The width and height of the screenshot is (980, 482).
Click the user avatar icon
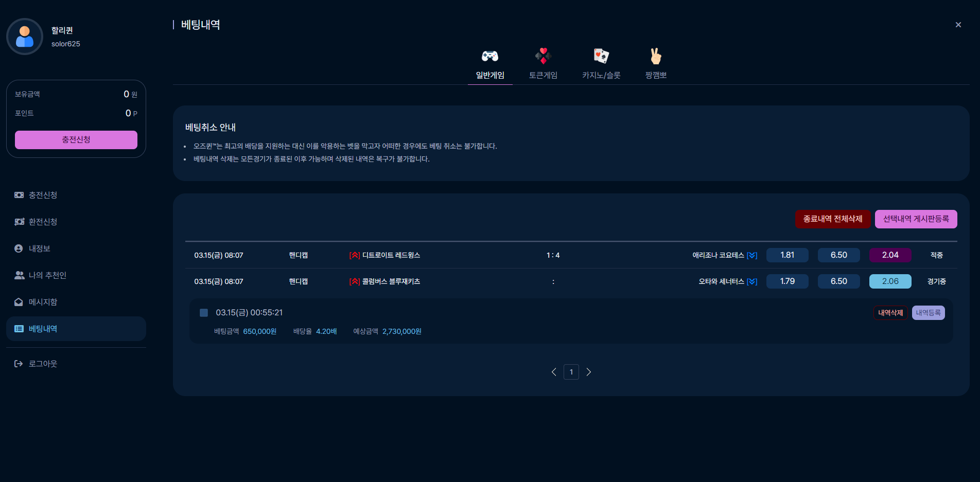pos(25,37)
